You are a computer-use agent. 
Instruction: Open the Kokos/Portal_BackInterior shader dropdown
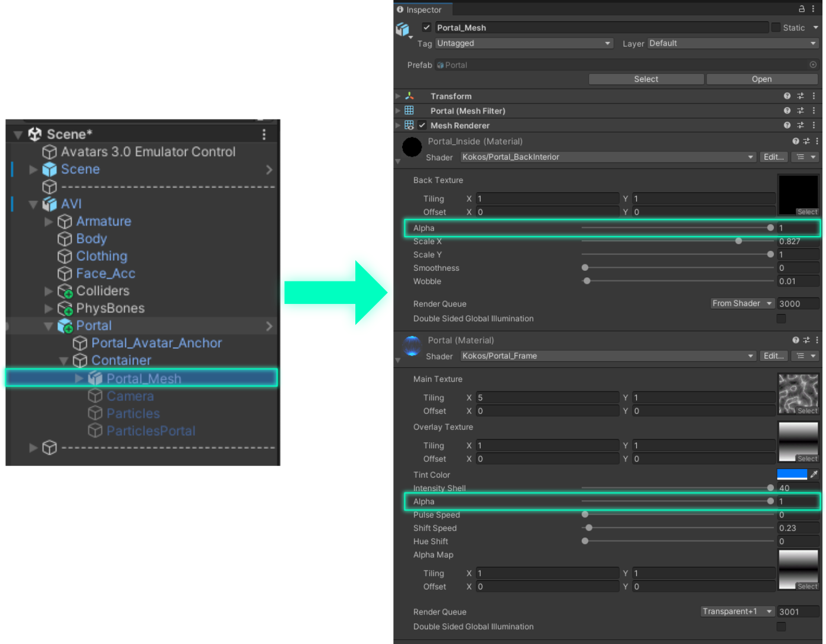tap(608, 157)
